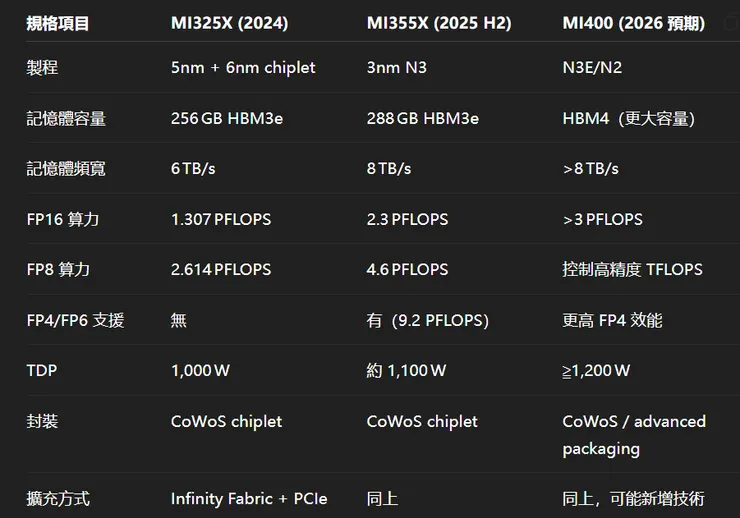Select the 256 GB HBM3e cell

point(227,119)
